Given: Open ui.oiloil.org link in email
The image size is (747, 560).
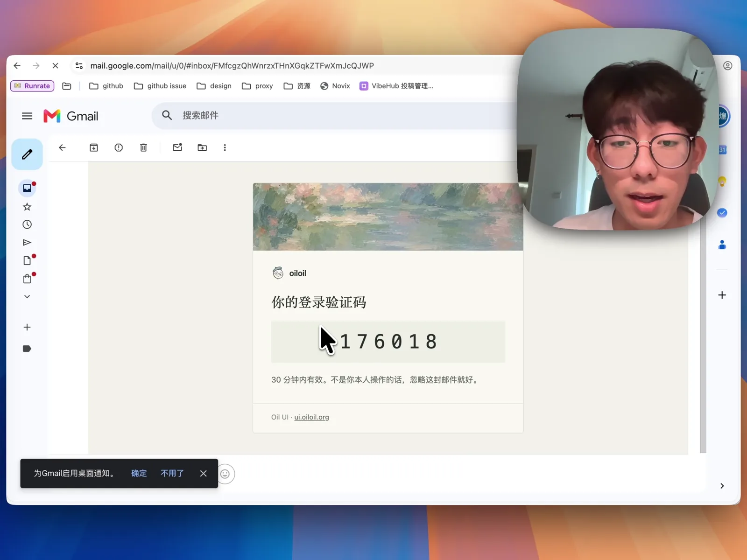Looking at the screenshot, I should click(311, 417).
